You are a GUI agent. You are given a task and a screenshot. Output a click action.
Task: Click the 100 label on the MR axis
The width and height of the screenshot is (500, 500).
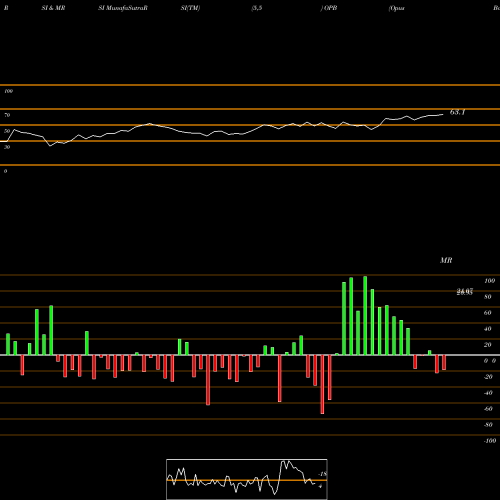pyautogui.click(x=489, y=281)
